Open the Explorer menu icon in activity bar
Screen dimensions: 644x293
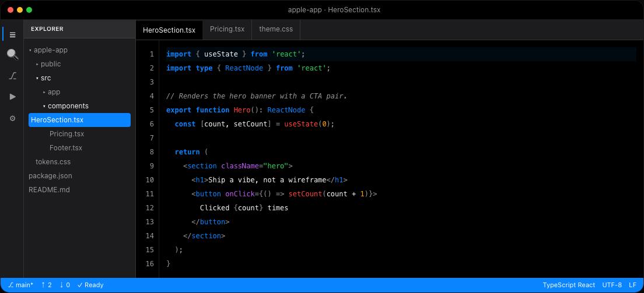click(x=13, y=35)
